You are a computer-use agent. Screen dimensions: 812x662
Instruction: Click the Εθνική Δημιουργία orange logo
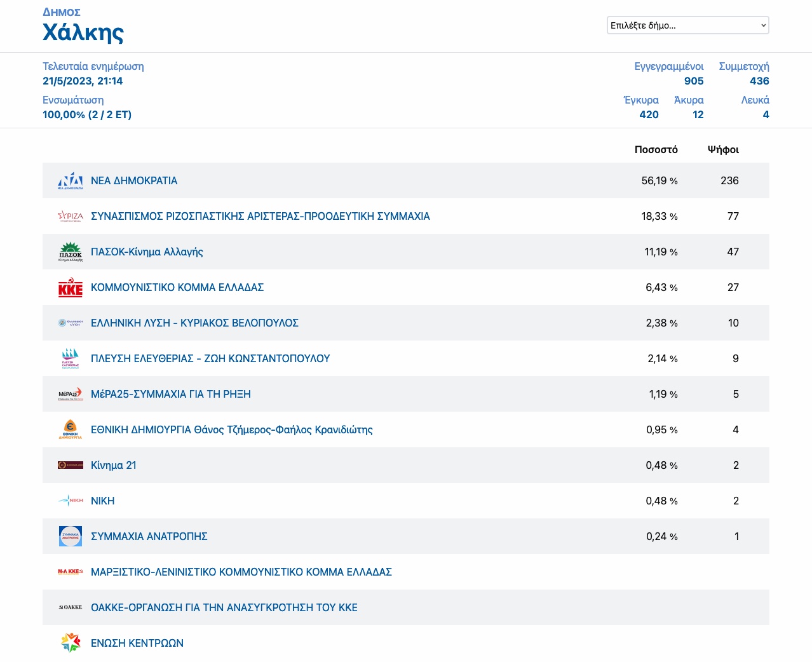pyautogui.click(x=71, y=429)
